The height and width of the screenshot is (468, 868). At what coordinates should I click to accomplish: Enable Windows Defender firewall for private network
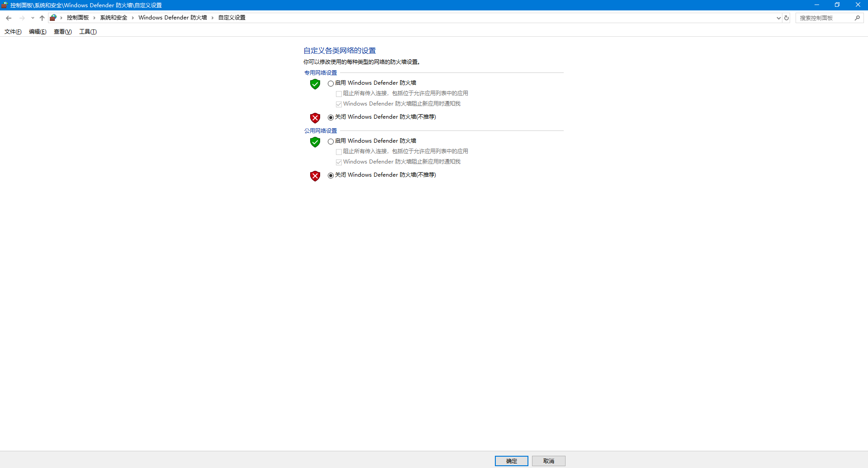(331, 83)
